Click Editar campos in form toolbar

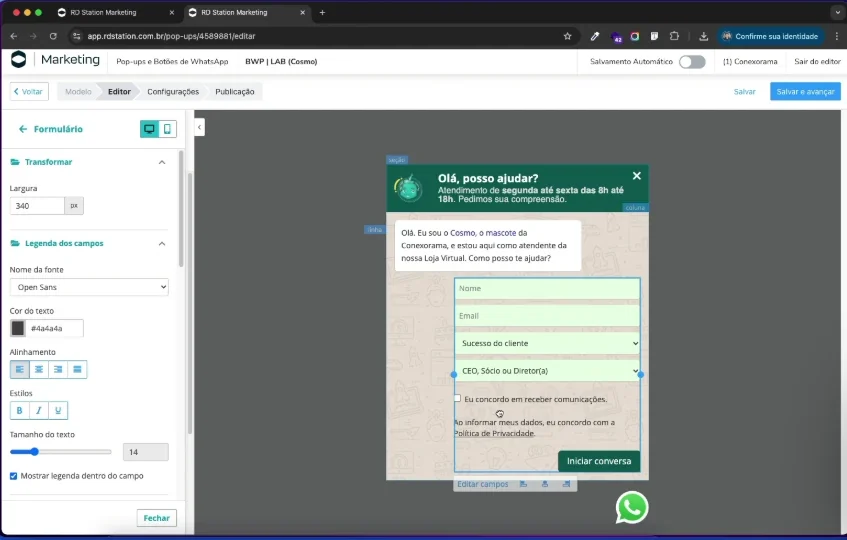482,484
